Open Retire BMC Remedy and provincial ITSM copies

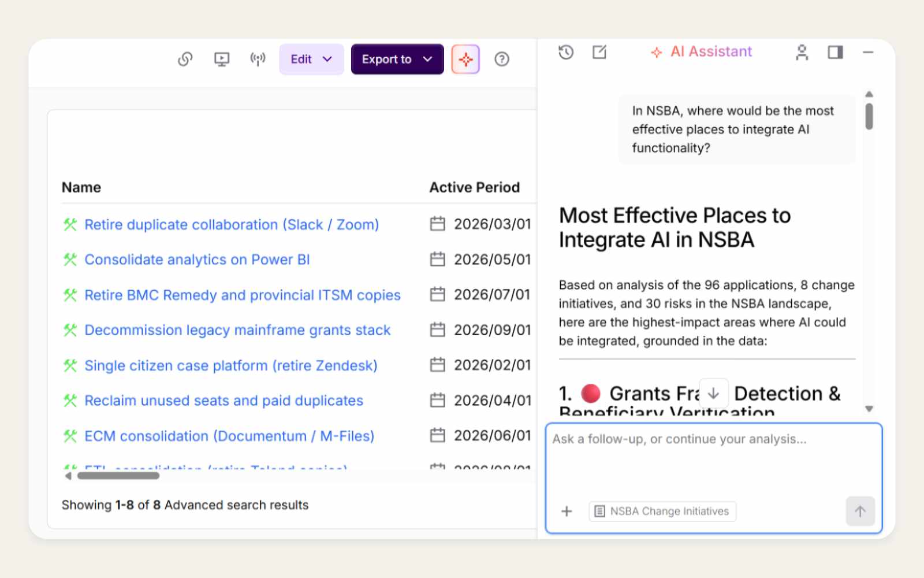pos(243,295)
